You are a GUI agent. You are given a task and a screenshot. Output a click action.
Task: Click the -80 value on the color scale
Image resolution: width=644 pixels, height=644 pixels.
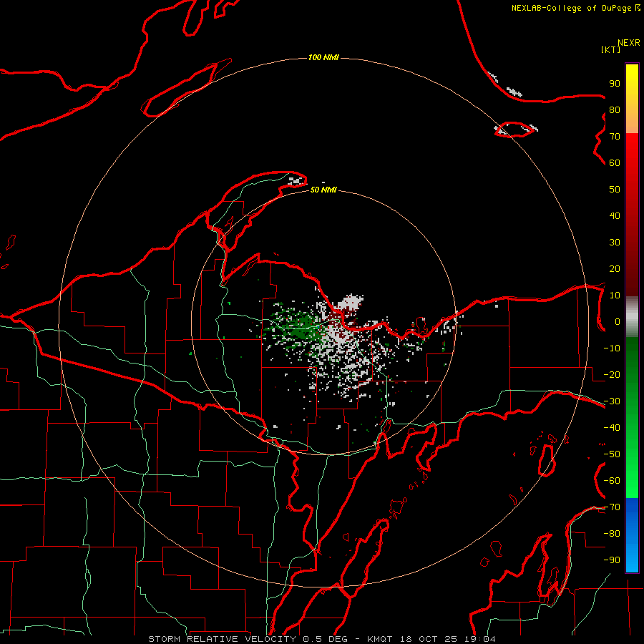coord(612,534)
